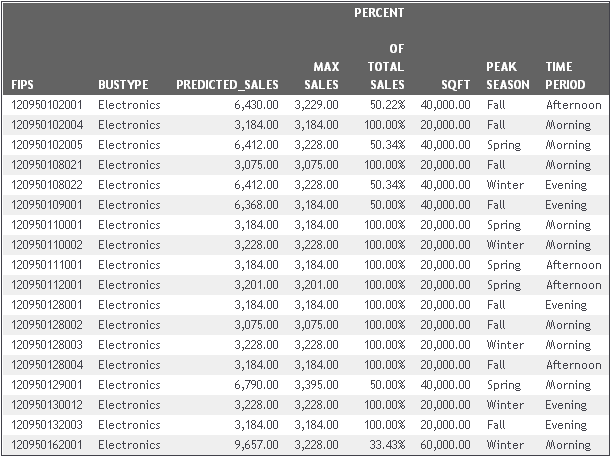This screenshot has width=610, height=456.
Task: Select the TIME PERIOD column header
Action: pos(565,75)
